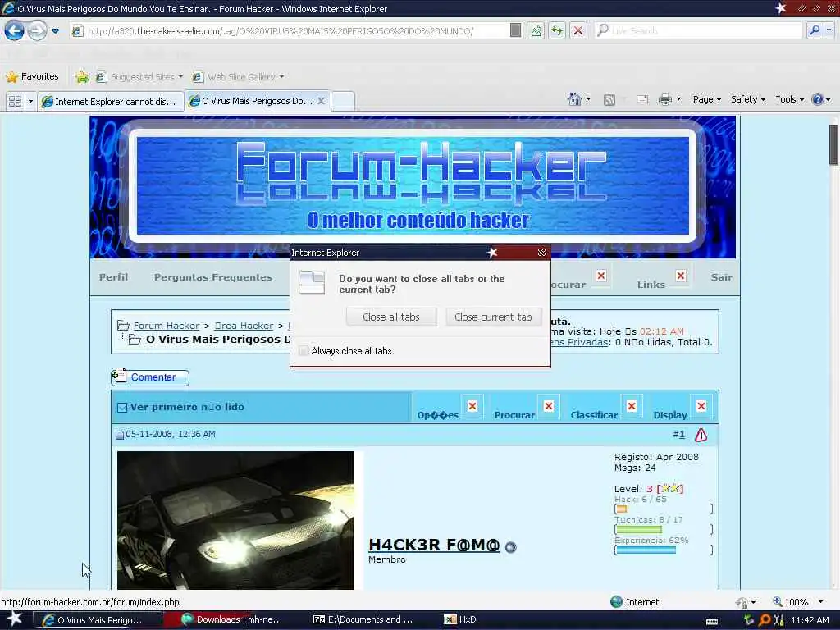Close the Internet Explorer dialog
Image resolution: width=840 pixels, height=630 pixels.
(x=541, y=253)
